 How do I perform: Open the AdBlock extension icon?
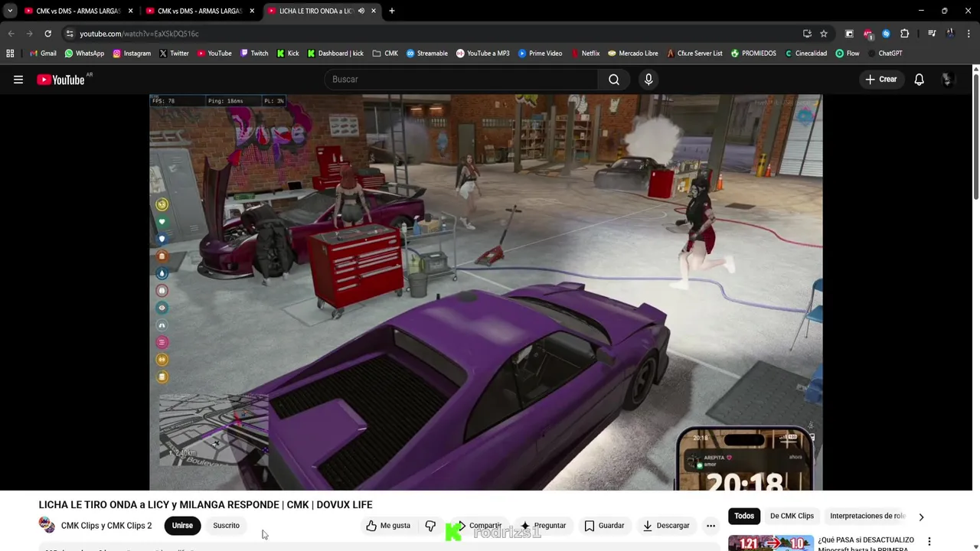[867, 34]
